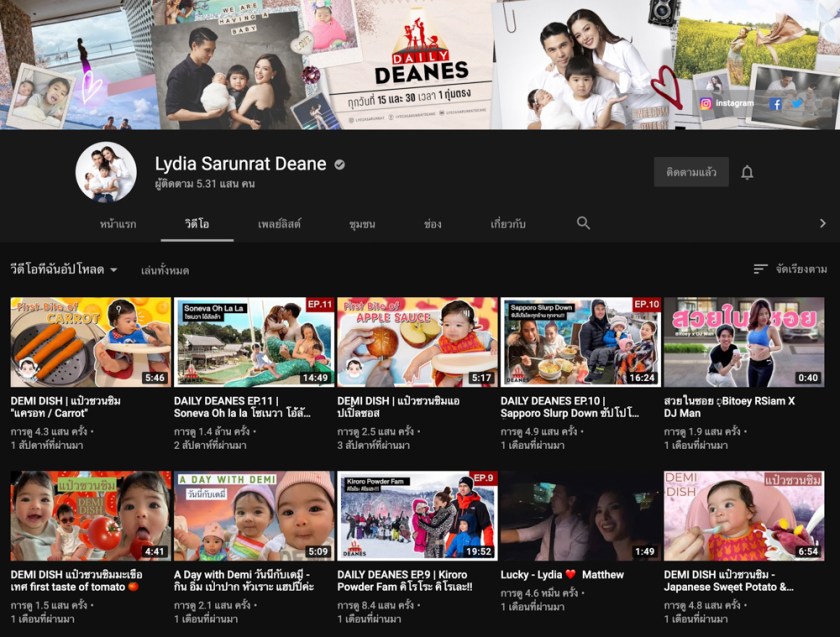The width and height of the screenshot is (840, 637).
Task: Click the verified badge beside the channel name
Action: point(340,164)
